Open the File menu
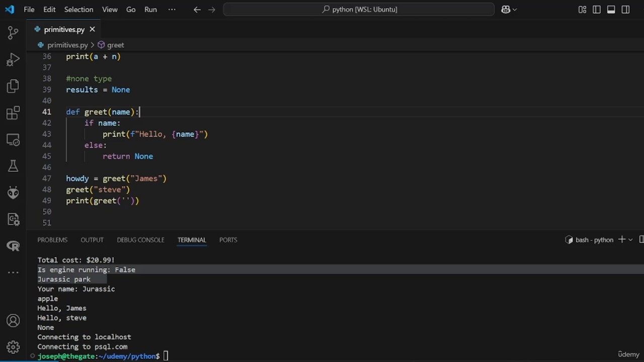The image size is (644, 362). pos(29,9)
